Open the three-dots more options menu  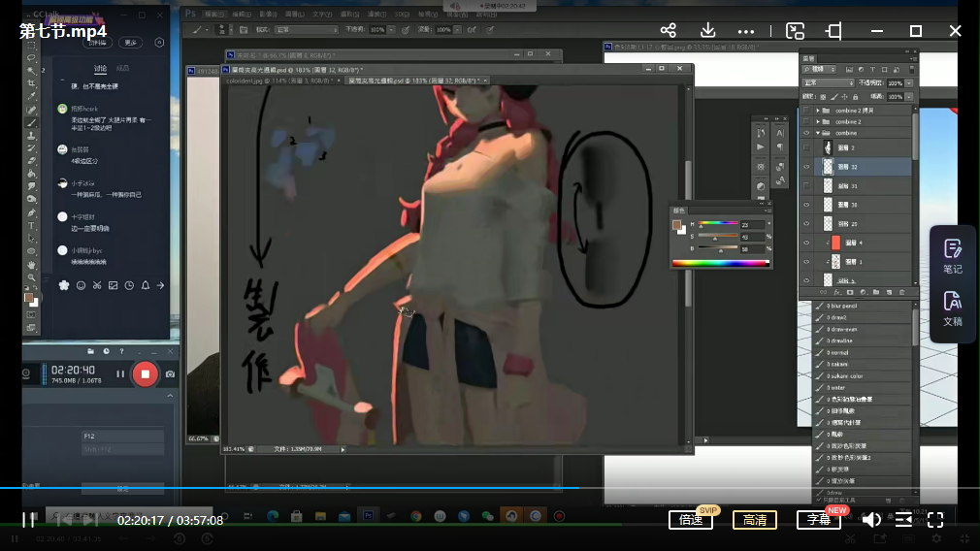pyautogui.click(x=745, y=31)
